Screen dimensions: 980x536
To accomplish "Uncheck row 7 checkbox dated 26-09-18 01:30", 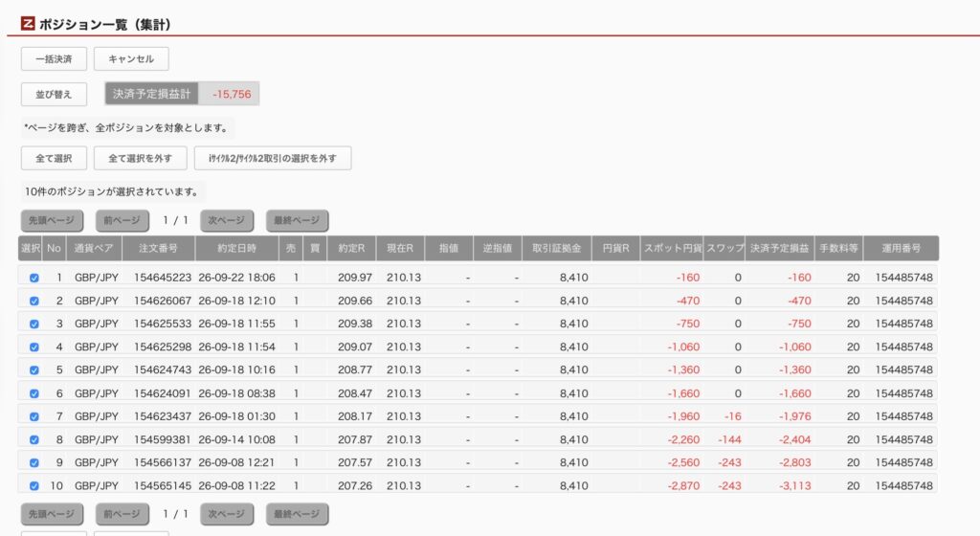I will [x=34, y=416].
